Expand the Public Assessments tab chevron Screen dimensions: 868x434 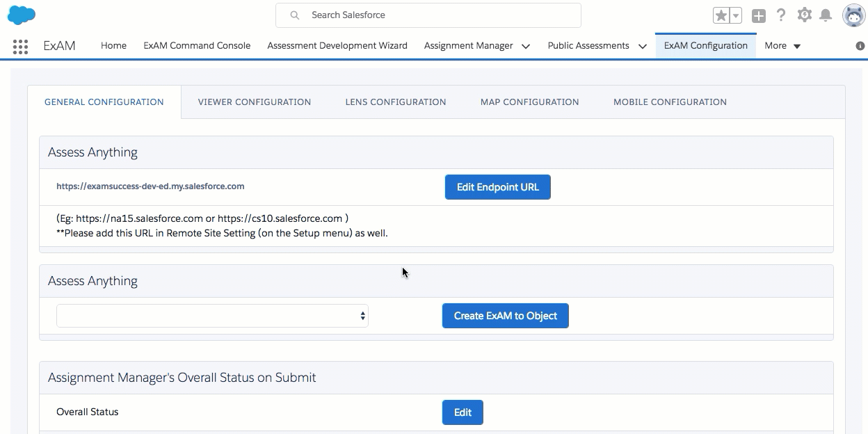coord(642,47)
